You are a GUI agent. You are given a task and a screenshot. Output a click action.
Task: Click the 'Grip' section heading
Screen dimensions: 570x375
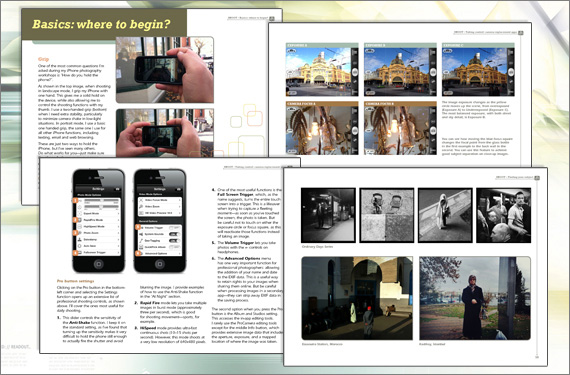tap(43, 59)
